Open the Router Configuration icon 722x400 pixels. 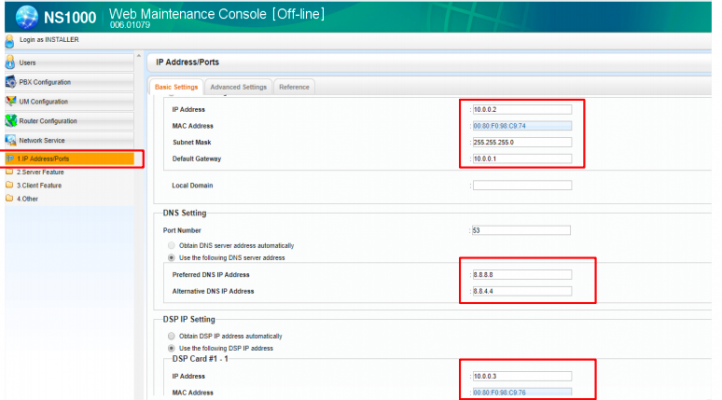coord(11,120)
